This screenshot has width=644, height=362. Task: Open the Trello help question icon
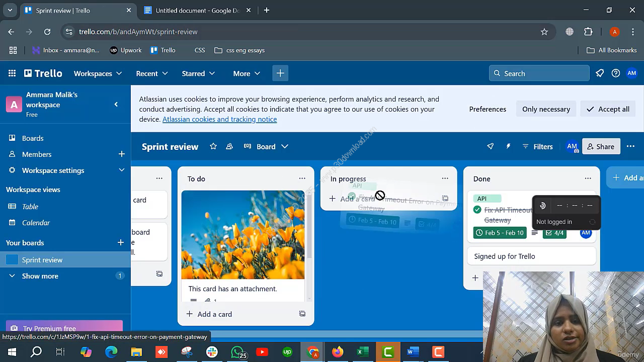point(616,73)
